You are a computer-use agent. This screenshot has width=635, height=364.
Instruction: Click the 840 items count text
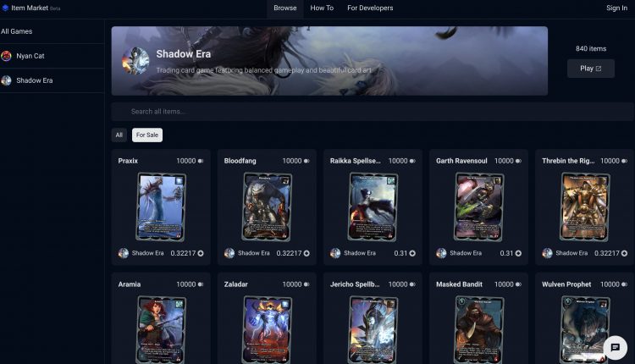pos(591,49)
